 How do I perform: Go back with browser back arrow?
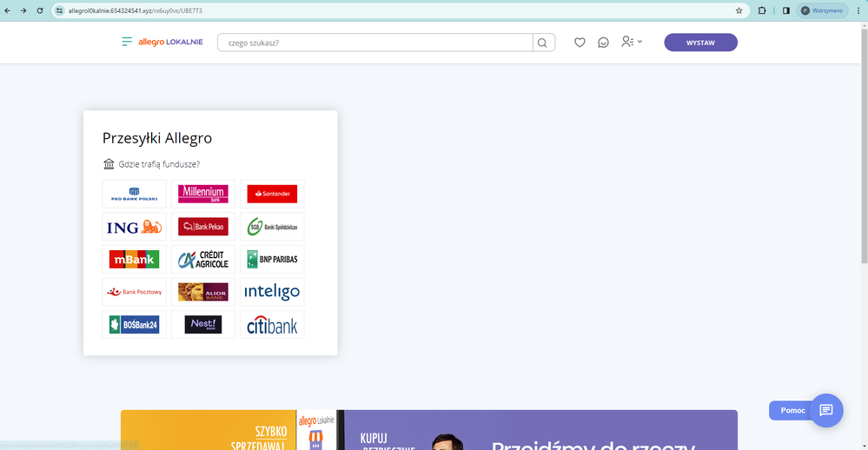[7, 10]
